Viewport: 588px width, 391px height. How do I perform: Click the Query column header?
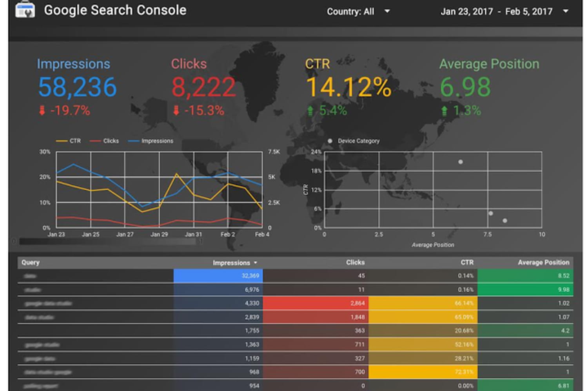31,262
